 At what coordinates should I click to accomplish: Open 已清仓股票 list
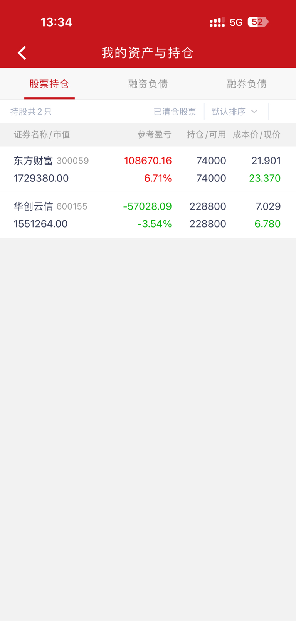[x=175, y=112]
